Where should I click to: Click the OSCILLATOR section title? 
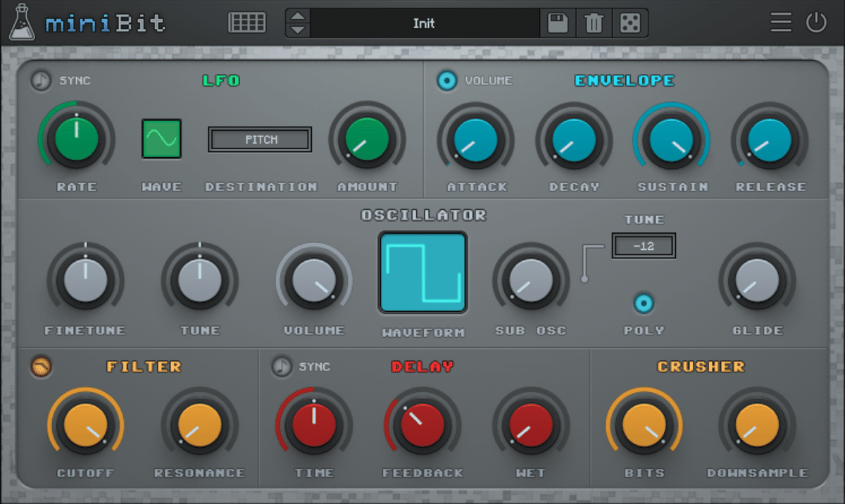tap(423, 215)
